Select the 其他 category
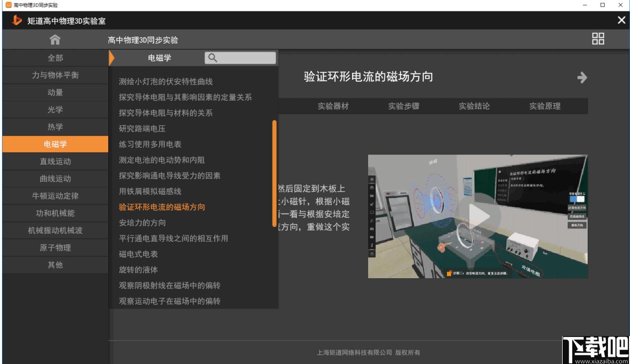The width and height of the screenshot is (630, 364). pyautogui.click(x=55, y=265)
